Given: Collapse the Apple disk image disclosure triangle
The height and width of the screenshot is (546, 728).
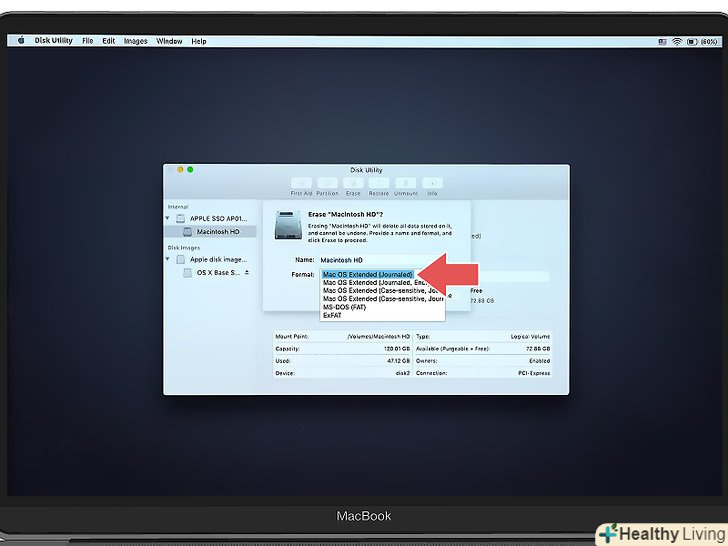Looking at the screenshot, I should (168, 259).
